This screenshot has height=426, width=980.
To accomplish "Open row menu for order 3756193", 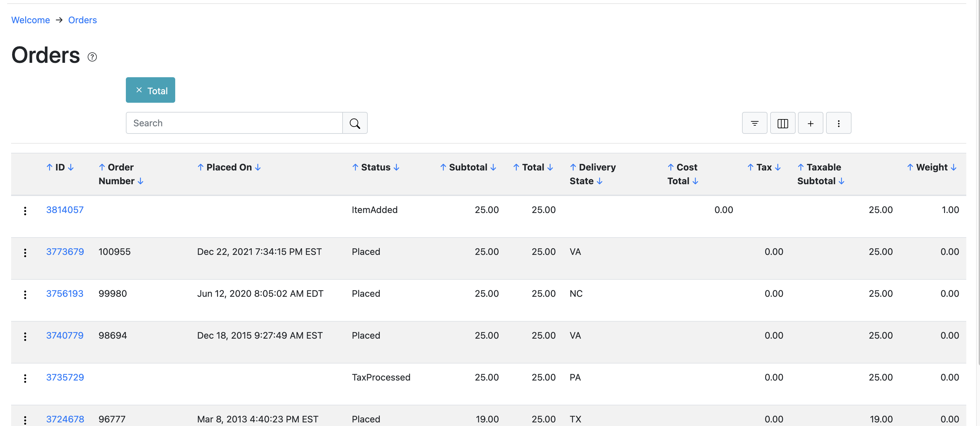I will pos(25,295).
